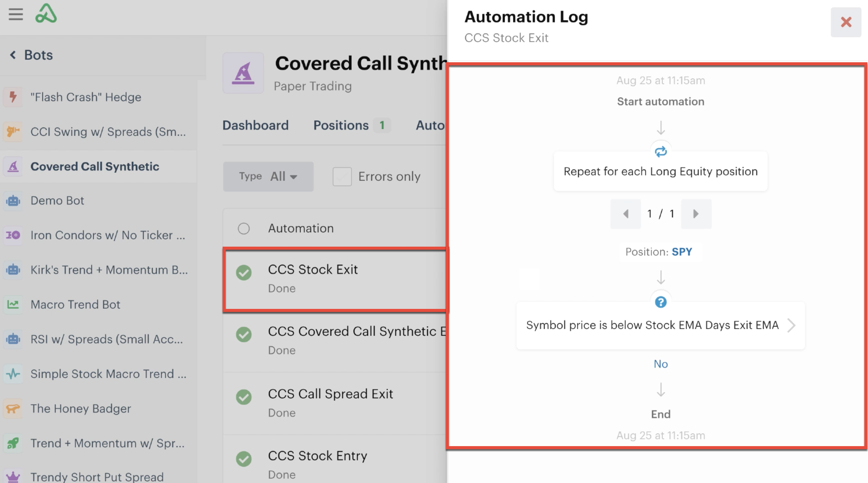
Task: Go to next position with right arrow
Action: [696, 214]
